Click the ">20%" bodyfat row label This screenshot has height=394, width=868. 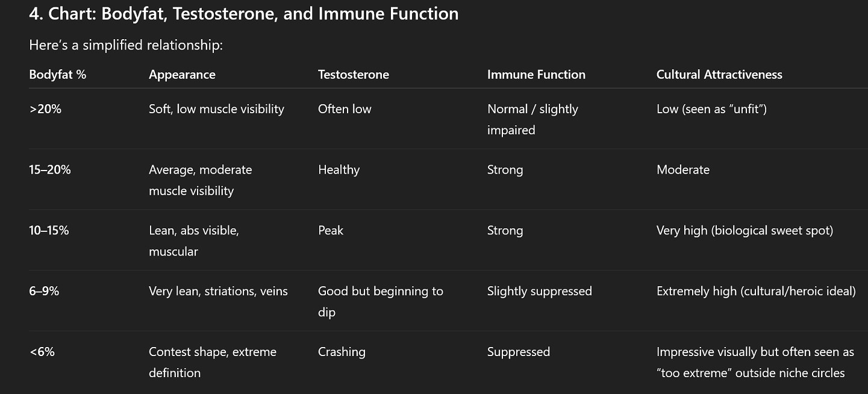click(x=45, y=109)
